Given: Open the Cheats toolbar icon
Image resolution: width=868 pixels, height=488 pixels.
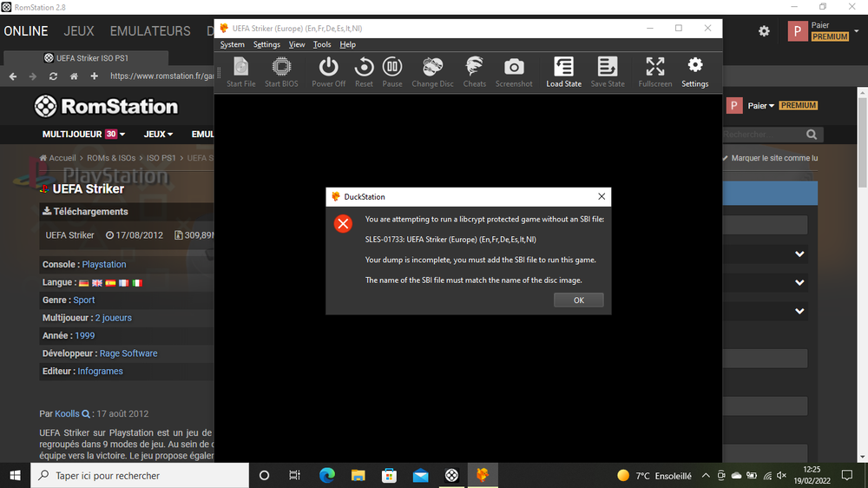Looking at the screenshot, I should click(x=475, y=71).
